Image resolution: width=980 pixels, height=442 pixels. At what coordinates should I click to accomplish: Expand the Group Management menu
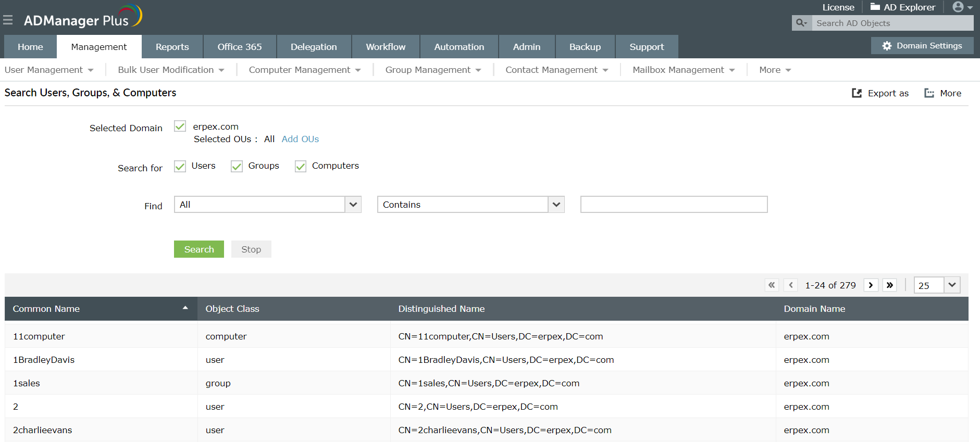433,70
